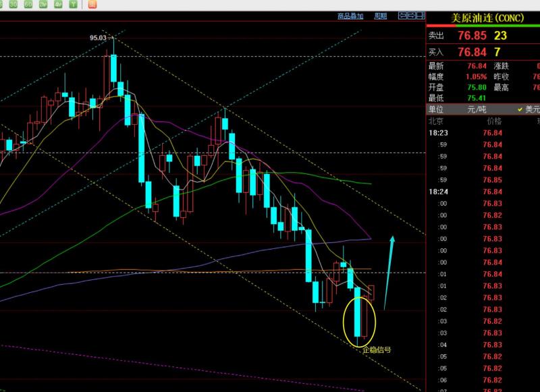Click the 企稳信号 annotation label

pos(377,350)
